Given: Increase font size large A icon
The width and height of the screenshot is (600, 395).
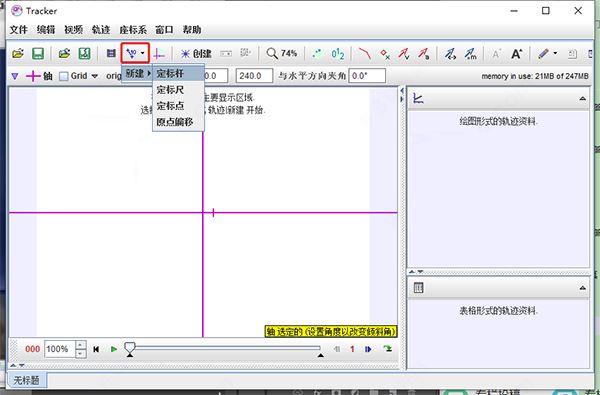Looking at the screenshot, I should (516, 54).
